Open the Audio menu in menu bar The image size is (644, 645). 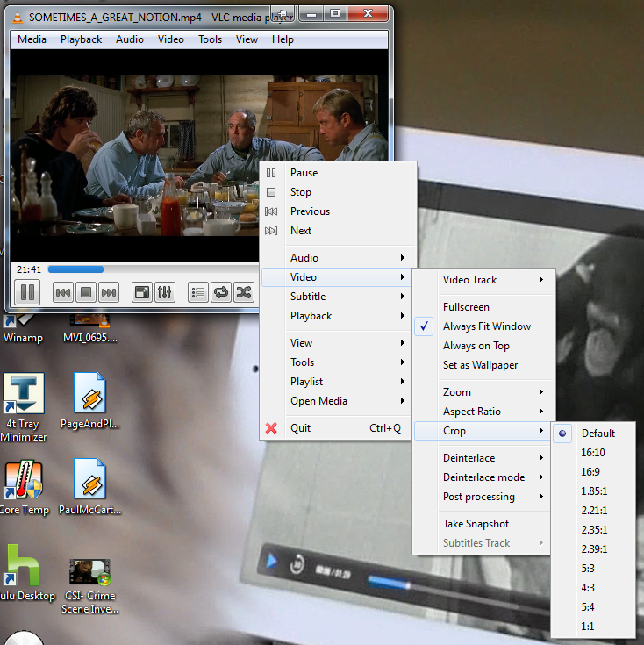pyautogui.click(x=130, y=39)
